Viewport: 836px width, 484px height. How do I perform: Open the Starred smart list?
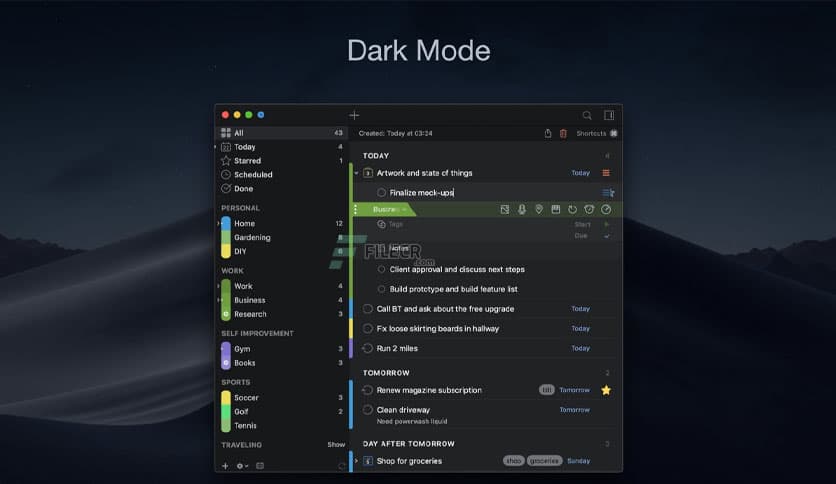282,160
